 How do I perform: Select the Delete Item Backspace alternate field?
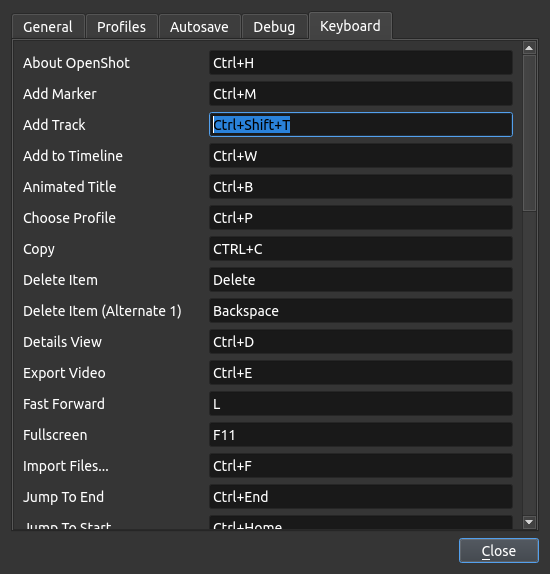(361, 311)
